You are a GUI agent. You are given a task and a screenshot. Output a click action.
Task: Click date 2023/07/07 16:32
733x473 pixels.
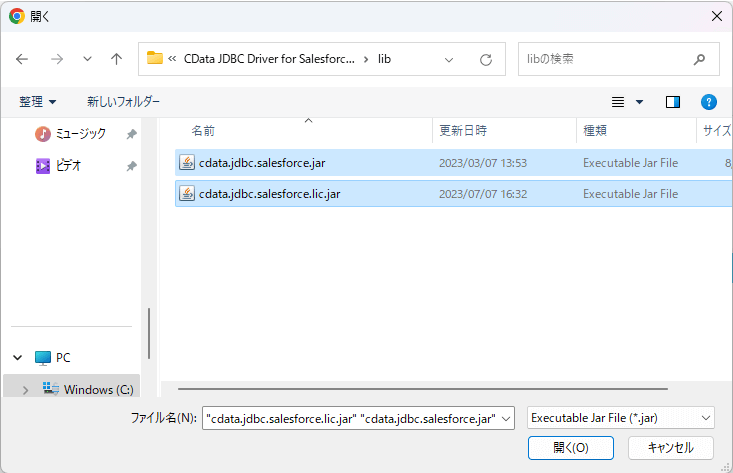[483, 194]
